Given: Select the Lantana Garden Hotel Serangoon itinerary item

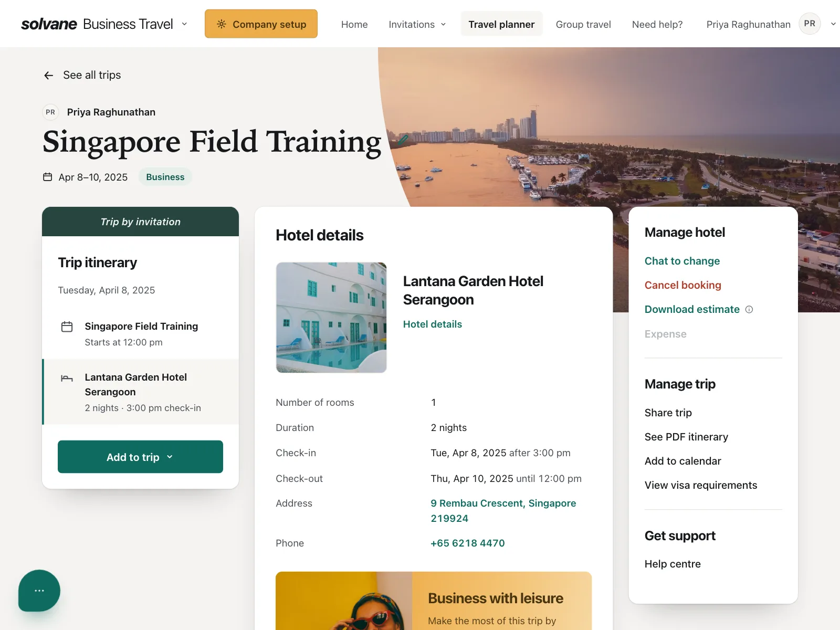Looking at the screenshot, I should pos(140,392).
